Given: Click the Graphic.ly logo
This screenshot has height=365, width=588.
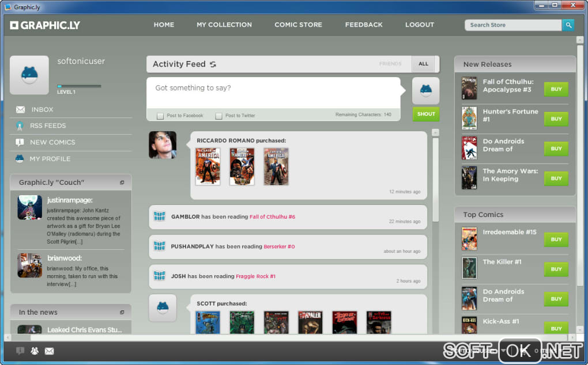Looking at the screenshot, I should click(x=45, y=25).
